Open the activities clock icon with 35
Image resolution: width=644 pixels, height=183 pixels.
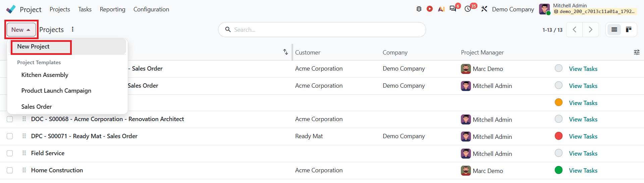(468, 9)
